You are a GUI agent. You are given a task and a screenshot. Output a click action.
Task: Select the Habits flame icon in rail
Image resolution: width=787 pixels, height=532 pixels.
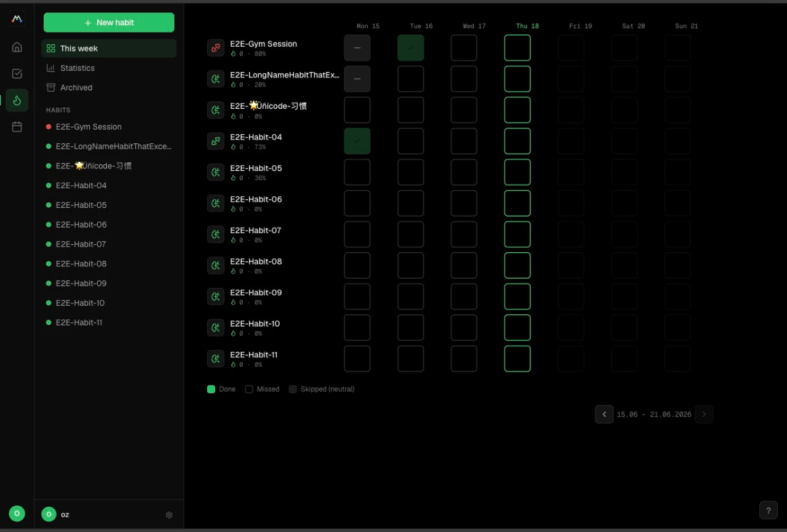point(17,100)
